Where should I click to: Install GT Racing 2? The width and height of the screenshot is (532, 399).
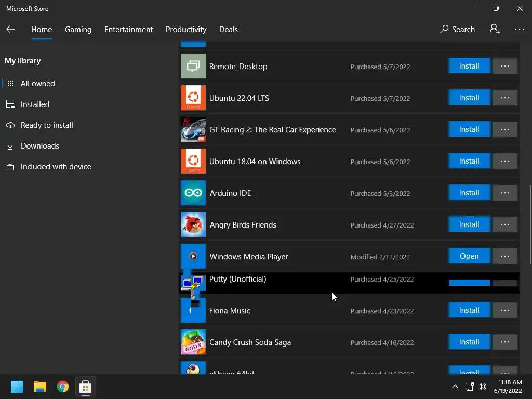(469, 129)
